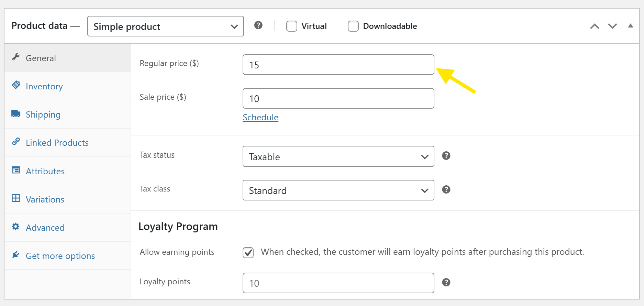Viewport: 644px width, 306px height.
Task: Click the Shipping truck icon
Action: tap(16, 114)
